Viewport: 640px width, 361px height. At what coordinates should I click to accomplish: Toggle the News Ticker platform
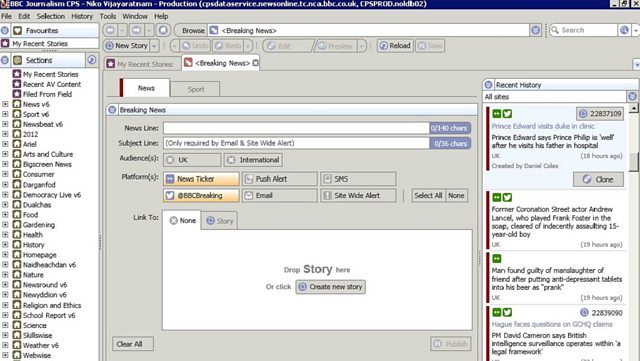(x=201, y=179)
